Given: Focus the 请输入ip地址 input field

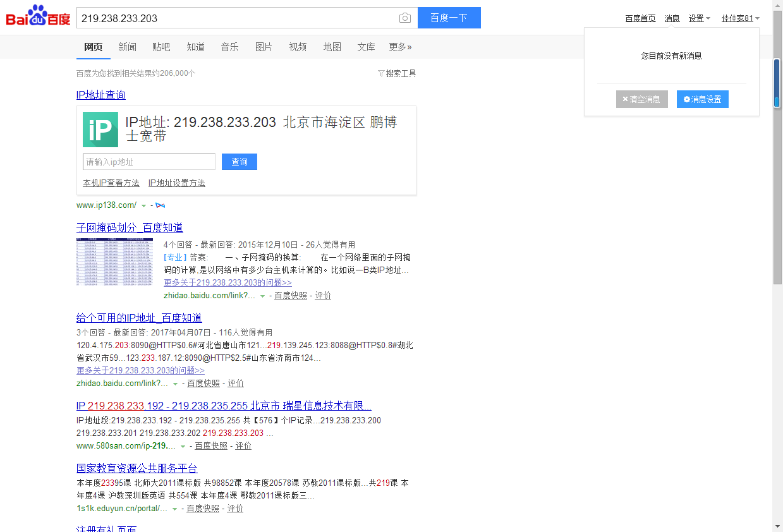Looking at the screenshot, I should pos(149,162).
